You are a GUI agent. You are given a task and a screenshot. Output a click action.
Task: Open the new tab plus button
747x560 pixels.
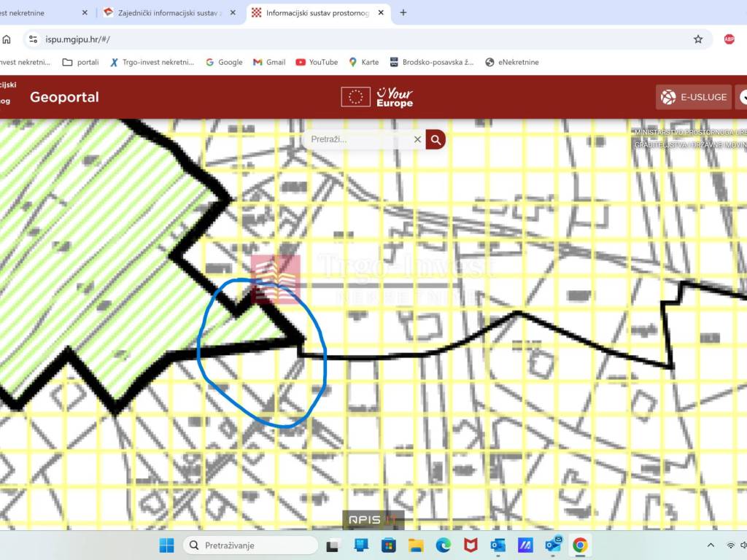coord(403,12)
